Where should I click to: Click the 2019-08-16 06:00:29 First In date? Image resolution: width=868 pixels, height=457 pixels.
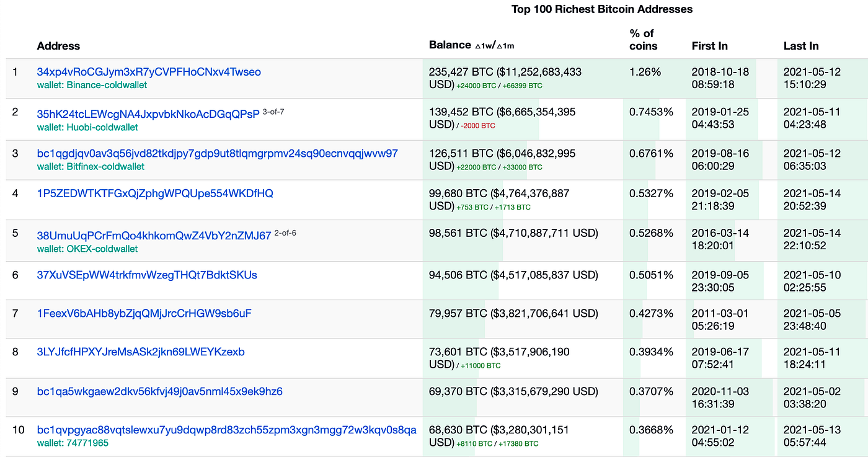(720, 160)
